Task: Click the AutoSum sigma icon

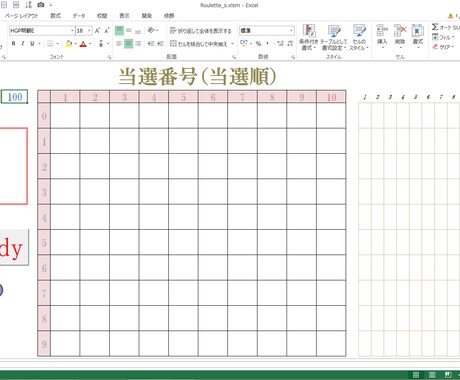Action: [x=435, y=27]
